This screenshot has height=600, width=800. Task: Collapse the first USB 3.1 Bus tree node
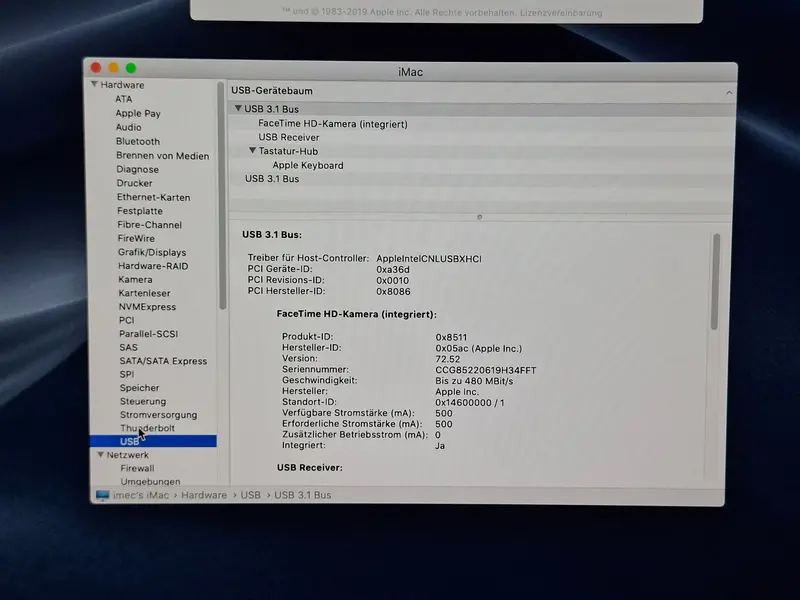(x=238, y=108)
